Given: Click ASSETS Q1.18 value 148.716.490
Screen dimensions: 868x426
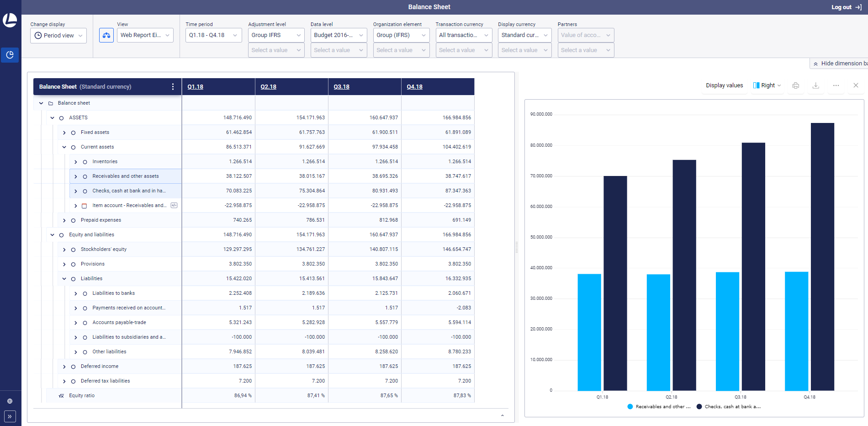Looking at the screenshot, I should pyautogui.click(x=238, y=118).
